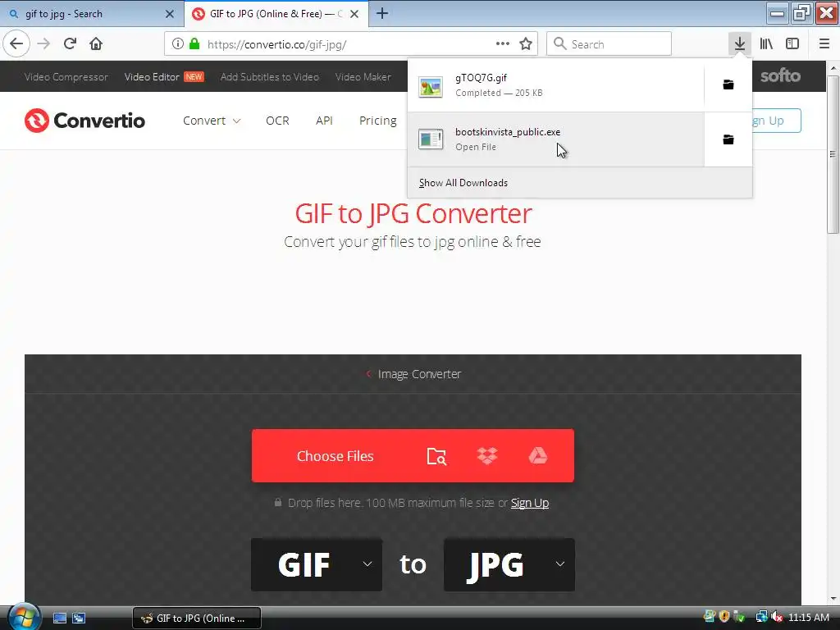Toggle the downloads panel arrow button
Image resolution: width=840 pixels, height=630 pixels.
tap(740, 44)
